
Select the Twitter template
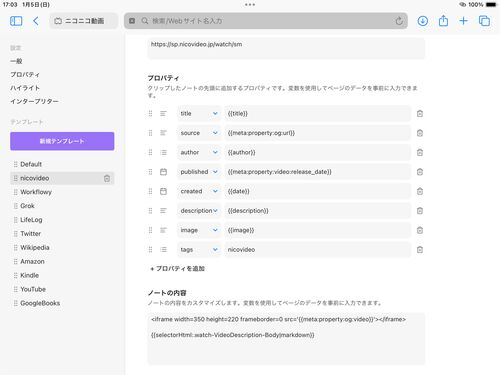[x=62, y=234]
